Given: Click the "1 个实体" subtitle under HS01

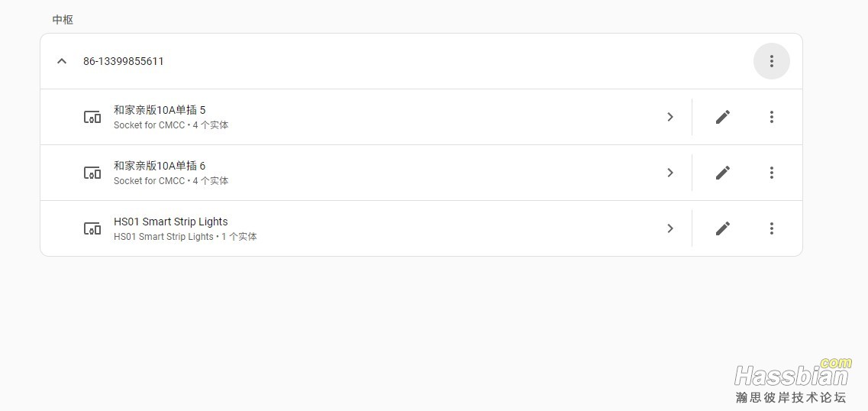Looking at the screenshot, I should [239, 237].
